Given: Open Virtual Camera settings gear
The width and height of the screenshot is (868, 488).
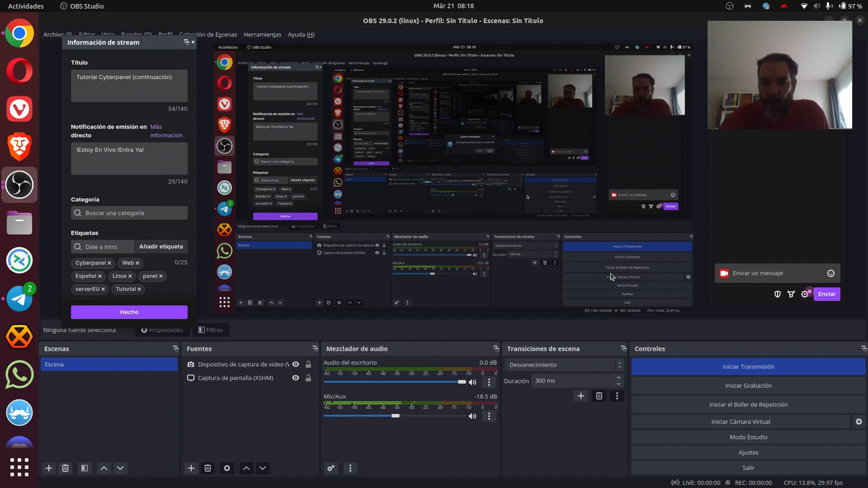Looking at the screenshot, I should pos(859,421).
